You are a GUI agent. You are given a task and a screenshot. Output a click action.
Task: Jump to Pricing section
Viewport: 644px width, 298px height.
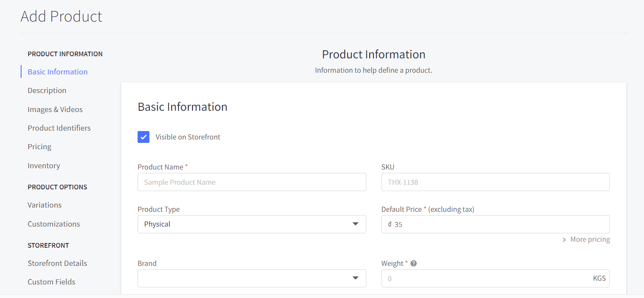(x=39, y=147)
